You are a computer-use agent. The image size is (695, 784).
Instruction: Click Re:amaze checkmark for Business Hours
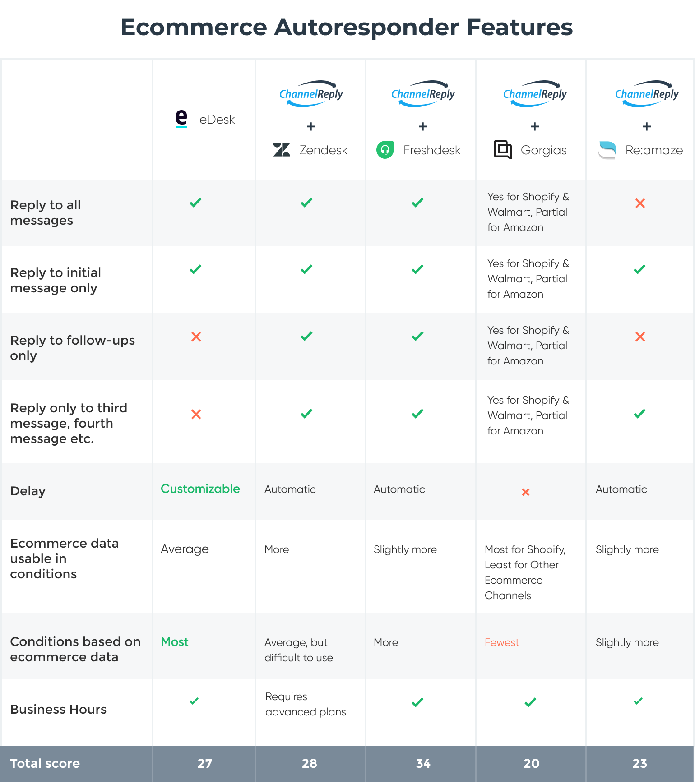point(638,701)
